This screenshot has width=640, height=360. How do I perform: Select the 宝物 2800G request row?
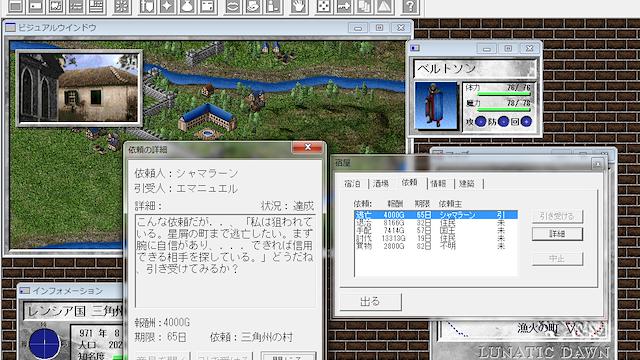[436, 246]
